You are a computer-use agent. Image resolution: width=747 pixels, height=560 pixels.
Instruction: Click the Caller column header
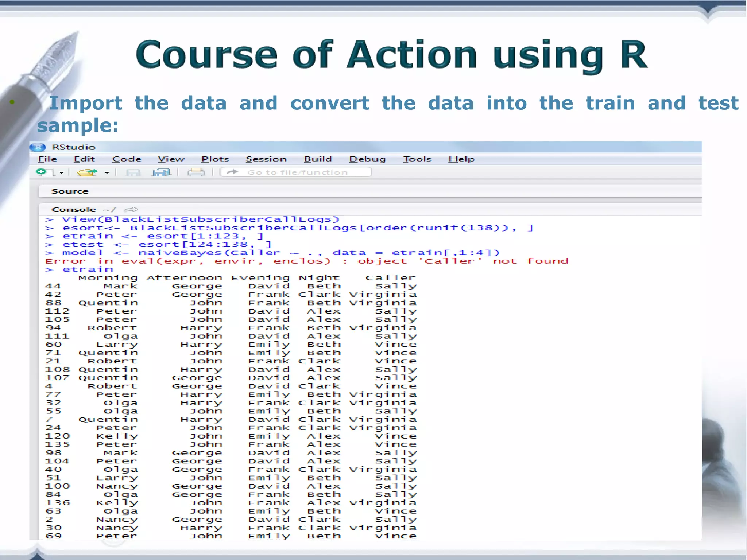tap(391, 278)
